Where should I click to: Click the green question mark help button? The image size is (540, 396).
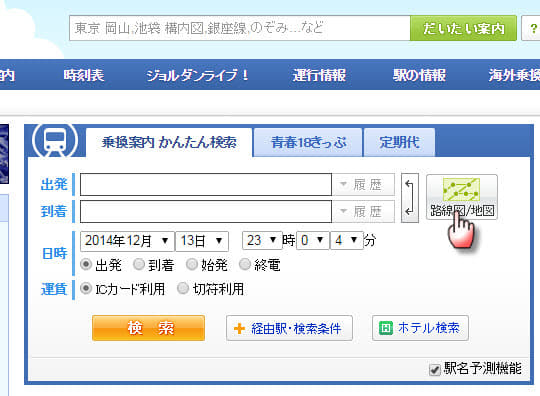point(532,28)
